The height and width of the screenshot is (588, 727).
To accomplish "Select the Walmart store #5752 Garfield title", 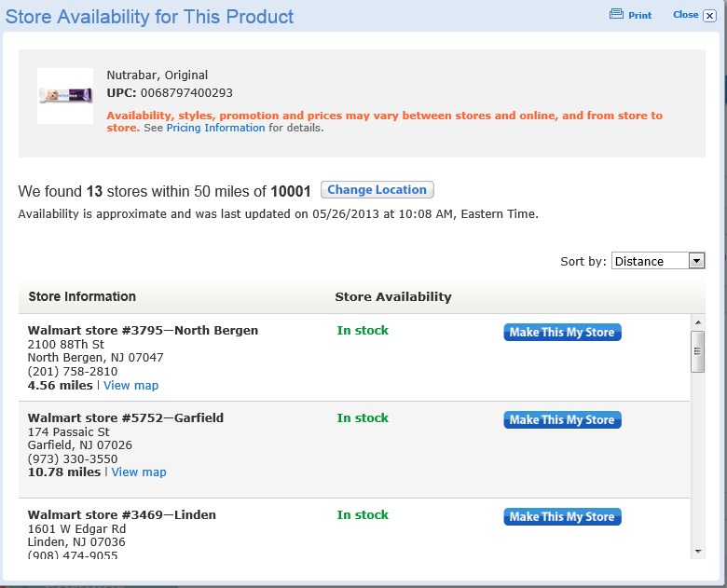I will point(126,418).
